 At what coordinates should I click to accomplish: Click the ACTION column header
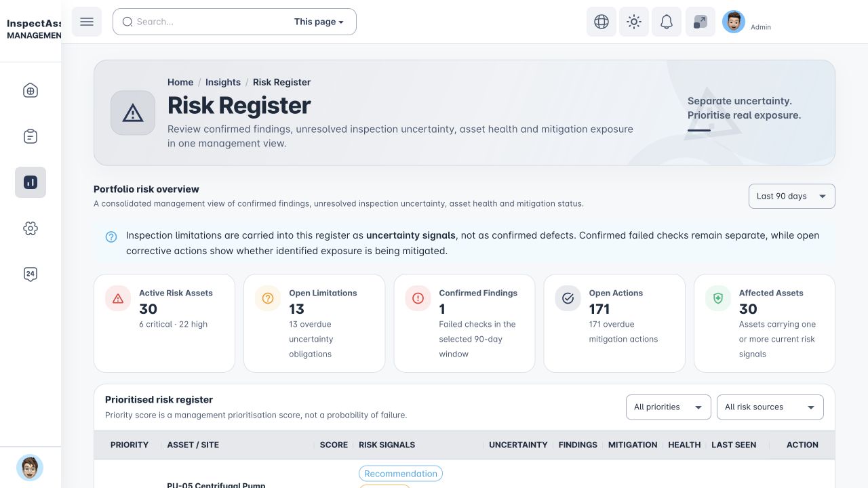802,445
